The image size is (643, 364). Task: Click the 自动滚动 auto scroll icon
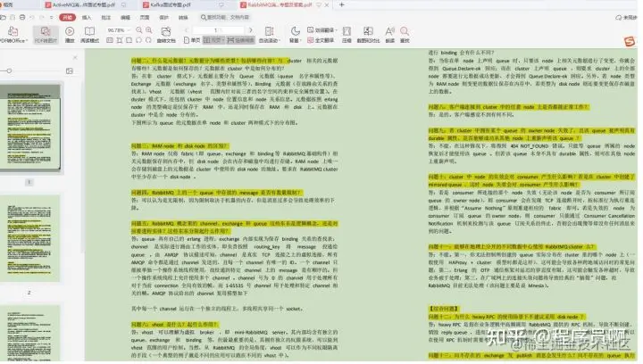coord(269,31)
